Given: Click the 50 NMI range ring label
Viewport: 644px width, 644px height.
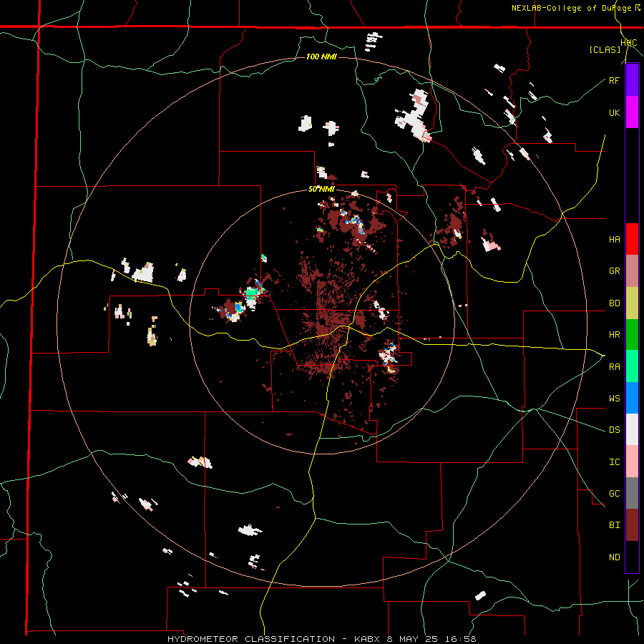Looking at the screenshot, I should pyautogui.click(x=321, y=190).
